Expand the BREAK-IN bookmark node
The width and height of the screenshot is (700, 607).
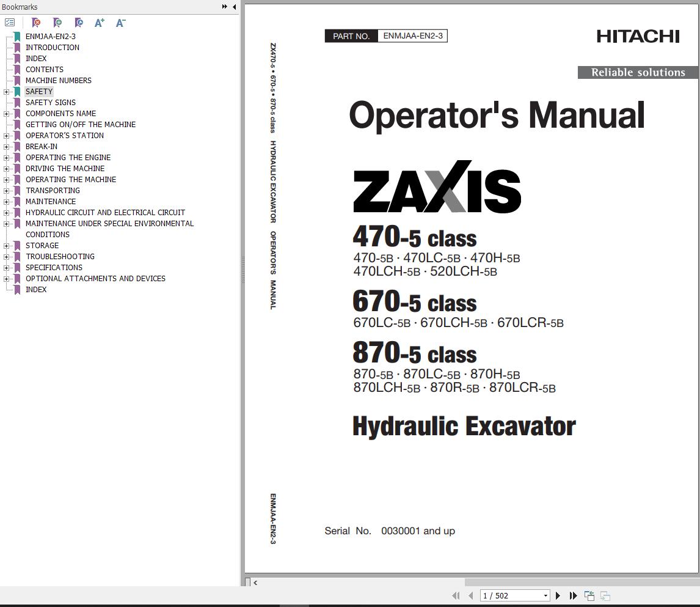(x=6, y=147)
